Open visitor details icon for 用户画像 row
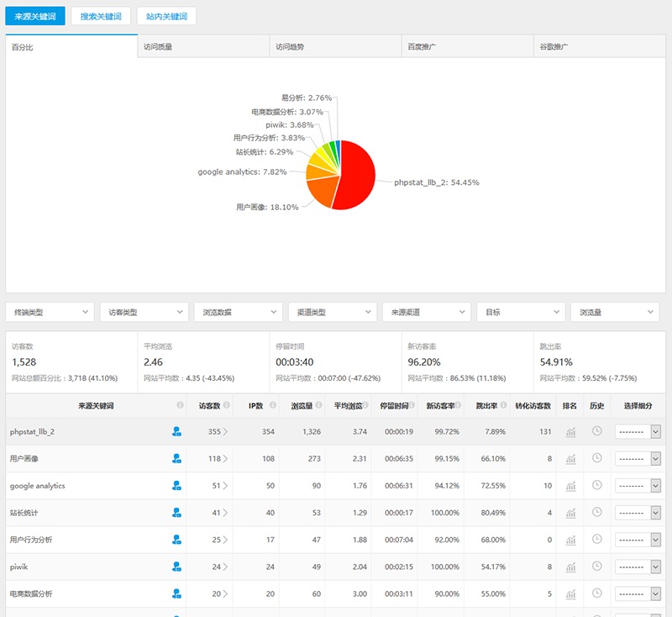 coord(176,459)
